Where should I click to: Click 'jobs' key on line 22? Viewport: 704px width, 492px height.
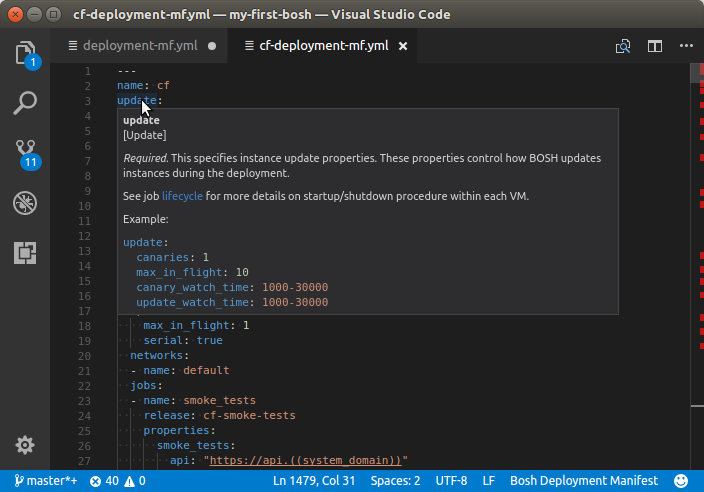point(143,385)
